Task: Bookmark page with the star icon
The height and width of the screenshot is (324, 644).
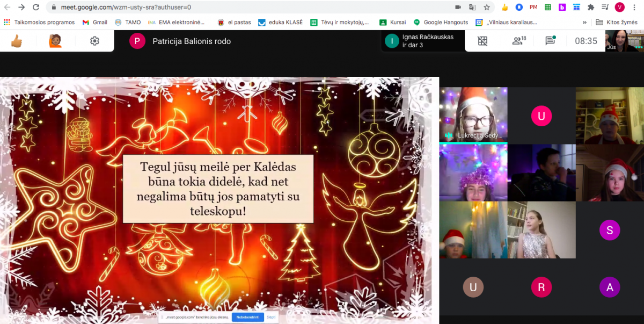Action: point(487,8)
